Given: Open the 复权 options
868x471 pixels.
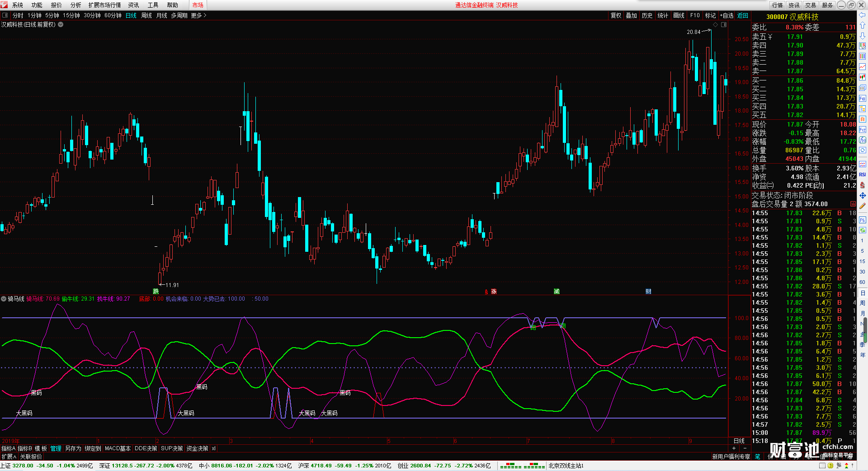Looking at the screenshot, I should pyautogui.click(x=616, y=15).
